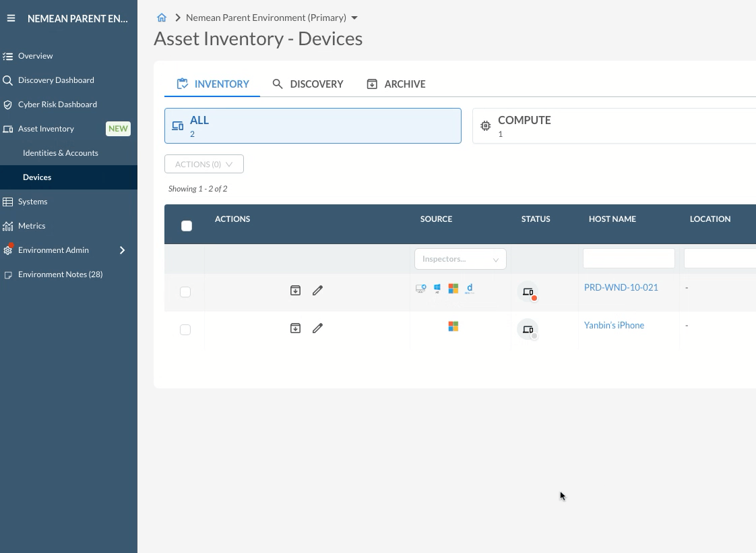Click the Microsoft source icon for Yanbin's iPhone
Image resolution: width=756 pixels, height=553 pixels.
(453, 326)
